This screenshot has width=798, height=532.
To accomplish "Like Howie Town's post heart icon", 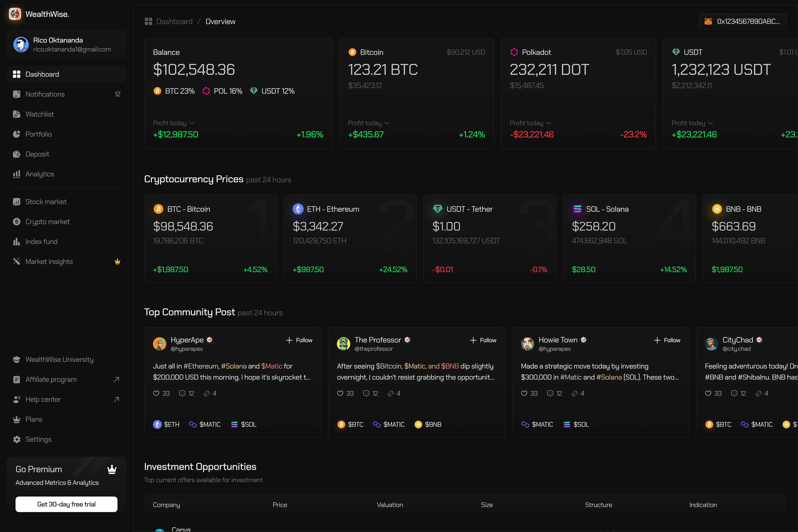I will [x=524, y=393].
